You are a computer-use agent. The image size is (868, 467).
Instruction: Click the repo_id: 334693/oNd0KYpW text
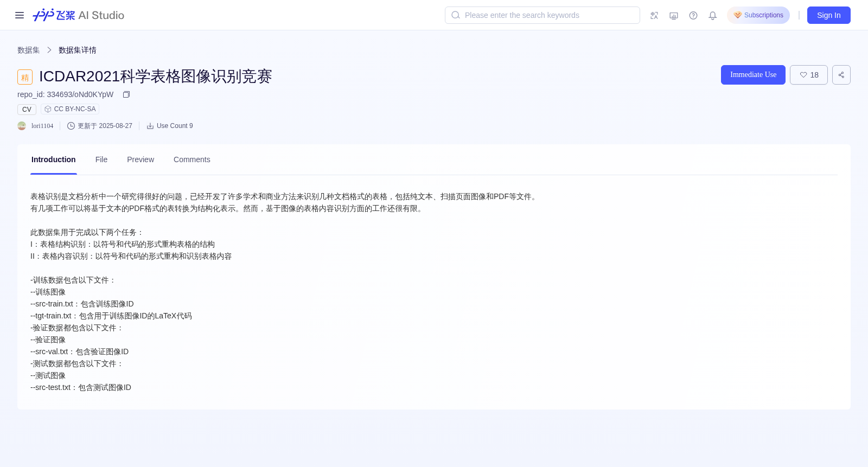[66, 94]
